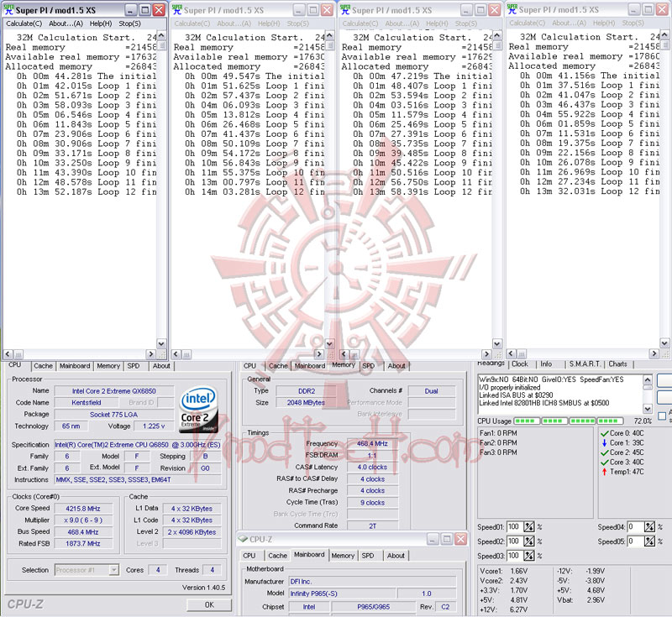
Task: Open About...(A) menu in first Super PI window
Action: (66, 24)
